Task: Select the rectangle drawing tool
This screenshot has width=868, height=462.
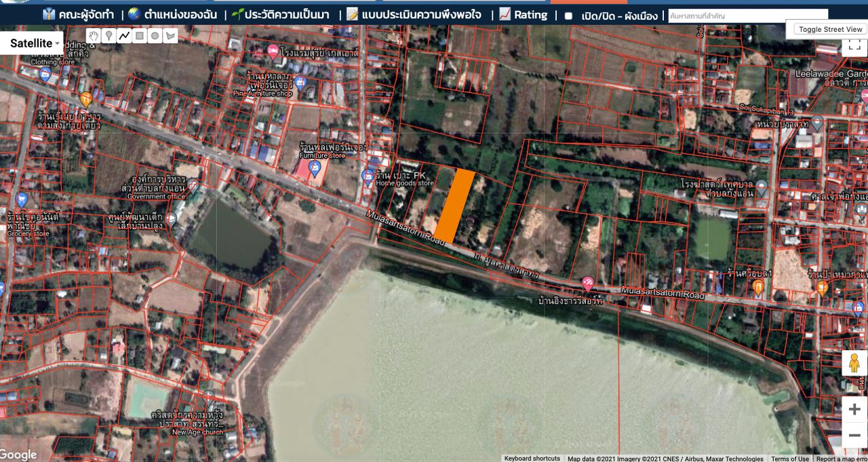Action: pos(140,36)
